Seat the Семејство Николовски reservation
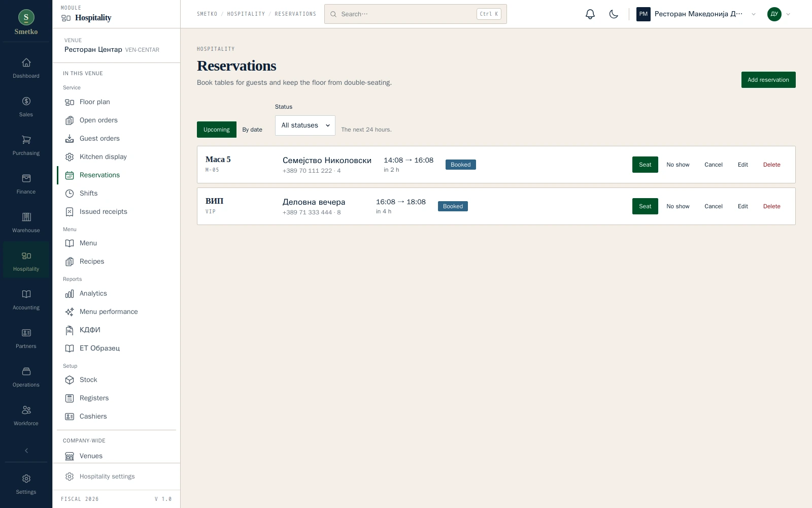Viewport: 812px width, 508px height. [645, 165]
